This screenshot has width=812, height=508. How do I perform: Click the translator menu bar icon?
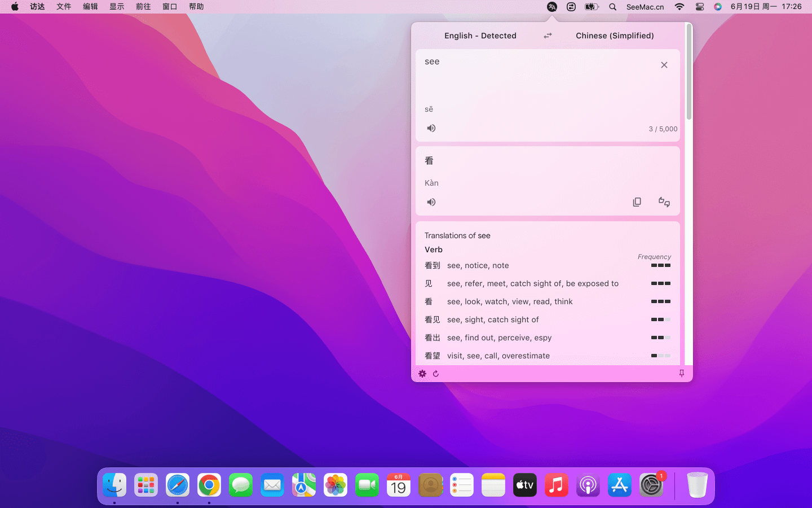point(552,7)
